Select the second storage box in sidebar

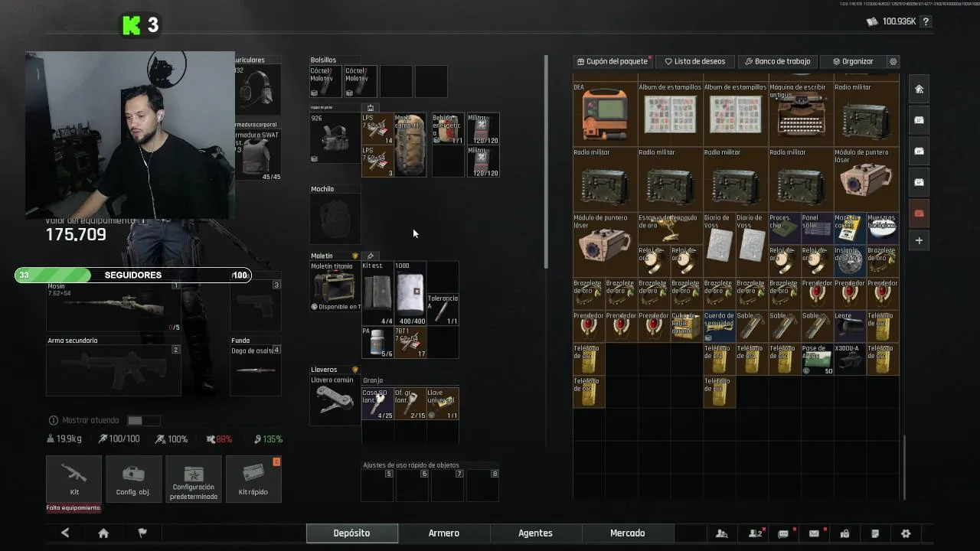pos(920,151)
